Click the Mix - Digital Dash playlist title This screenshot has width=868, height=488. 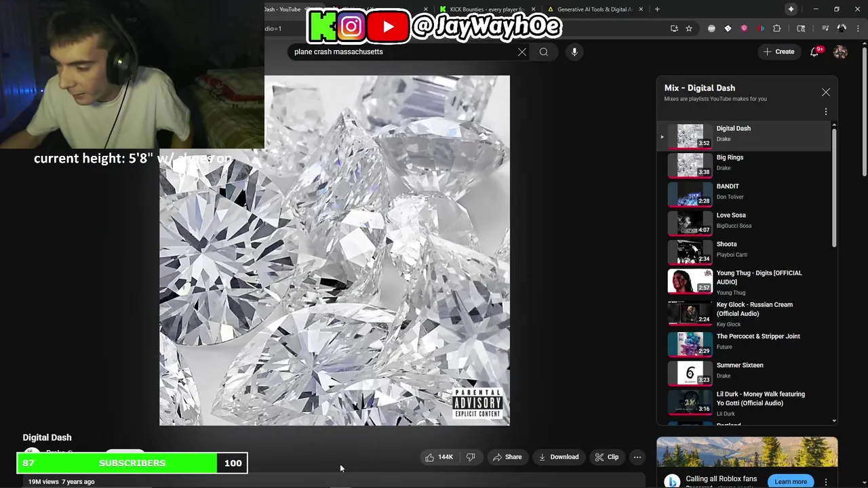[x=699, y=88]
